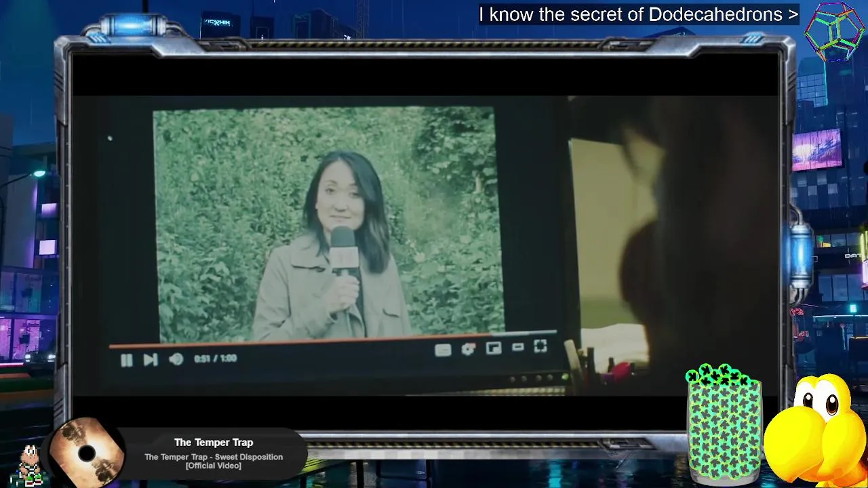Switch to miniplayer mode icon
This screenshot has width=868, height=488.
point(494,348)
